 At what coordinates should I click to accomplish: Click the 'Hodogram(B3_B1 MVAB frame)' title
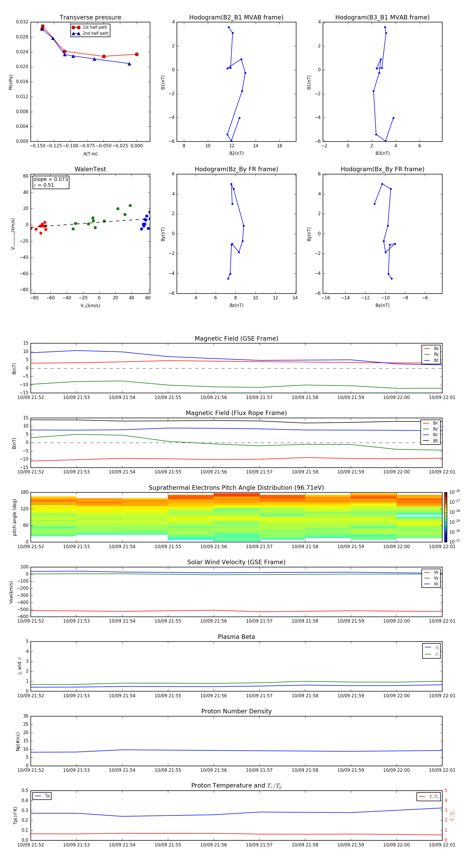tap(382, 18)
